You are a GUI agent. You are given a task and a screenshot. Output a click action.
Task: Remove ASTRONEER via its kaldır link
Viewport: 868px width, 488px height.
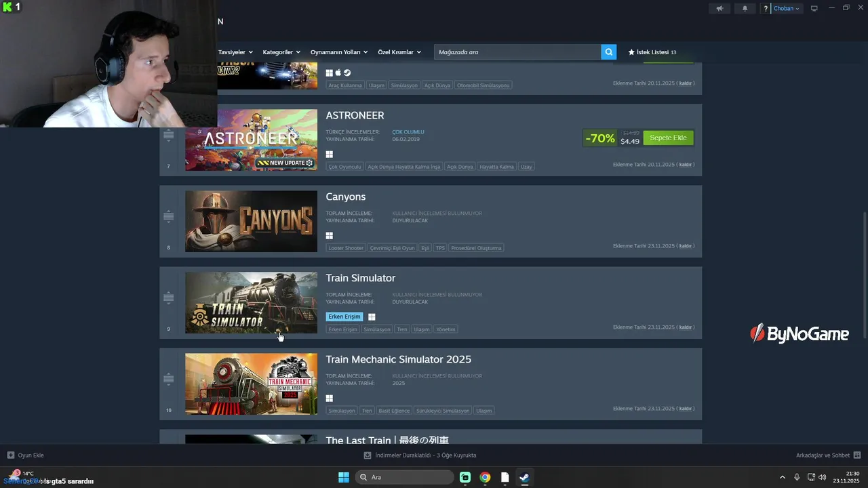[686, 165]
